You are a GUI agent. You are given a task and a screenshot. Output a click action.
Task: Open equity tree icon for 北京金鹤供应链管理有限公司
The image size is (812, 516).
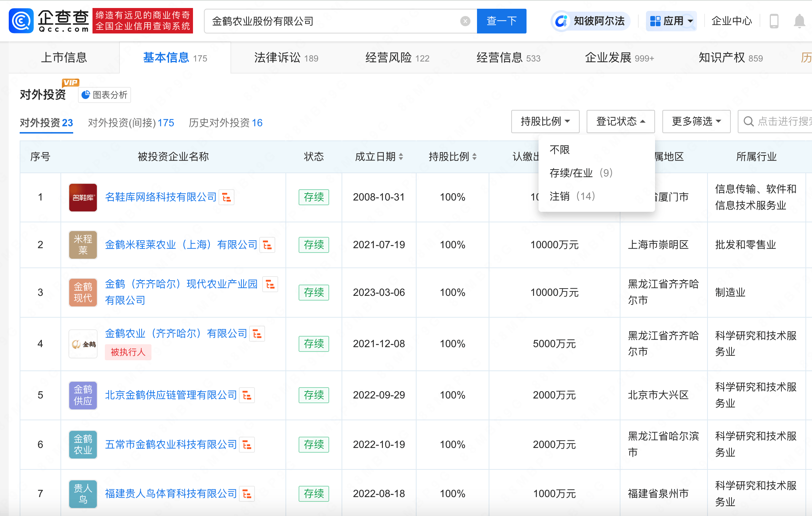pos(247,395)
